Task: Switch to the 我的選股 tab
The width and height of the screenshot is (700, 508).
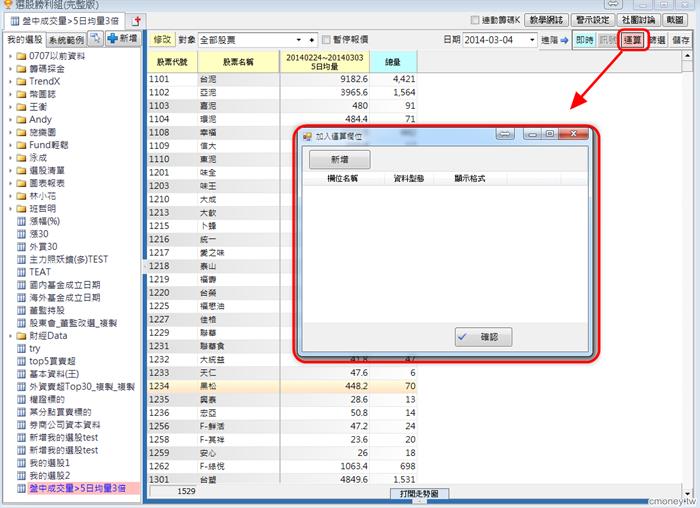Action: (x=25, y=39)
